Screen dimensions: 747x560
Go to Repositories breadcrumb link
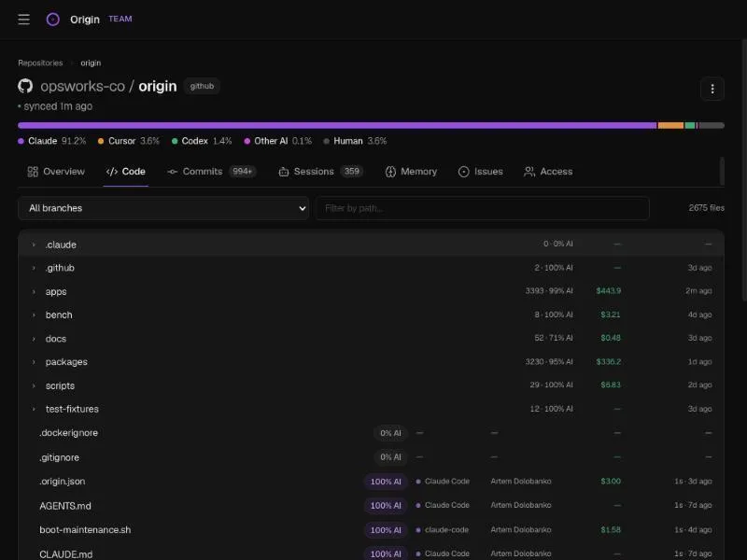click(x=40, y=63)
